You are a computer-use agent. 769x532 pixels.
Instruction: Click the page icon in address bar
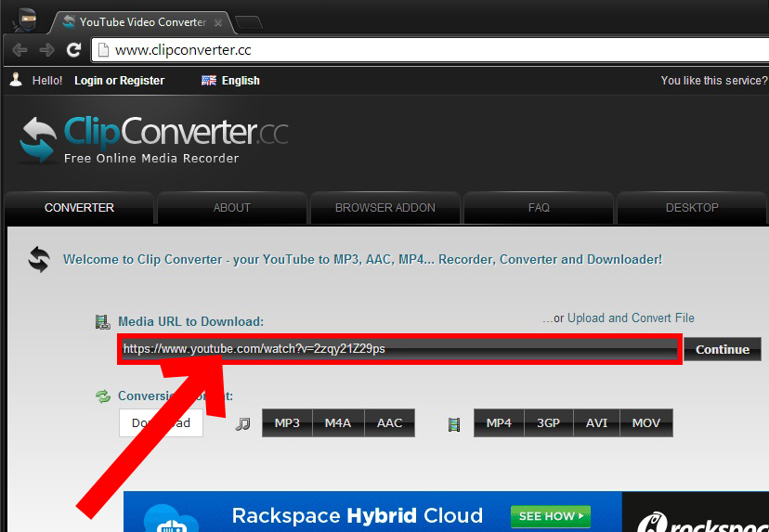103,50
